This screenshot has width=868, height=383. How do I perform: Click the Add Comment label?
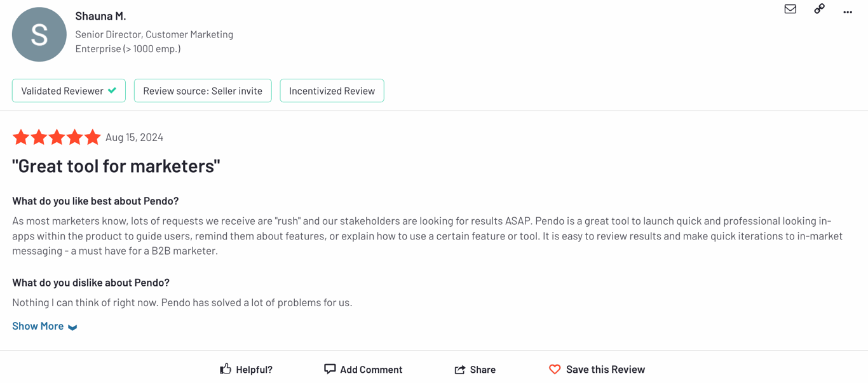[371, 370]
